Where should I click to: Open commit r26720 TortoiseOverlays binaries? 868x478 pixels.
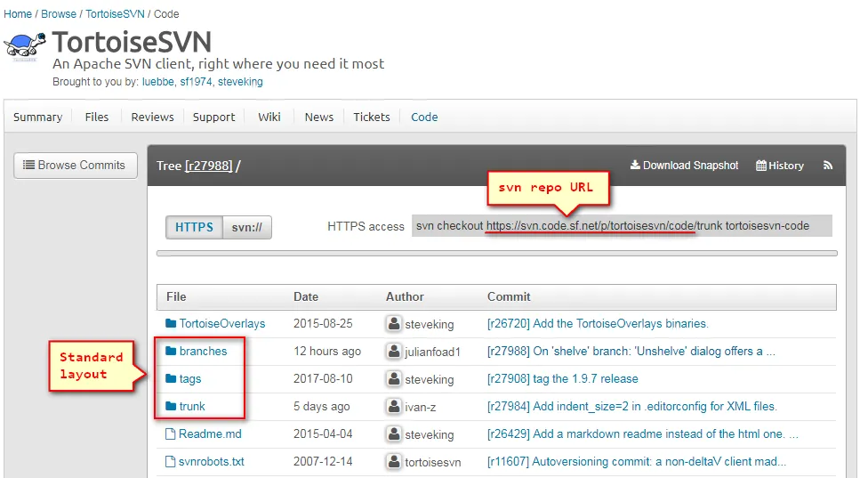click(598, 323)
